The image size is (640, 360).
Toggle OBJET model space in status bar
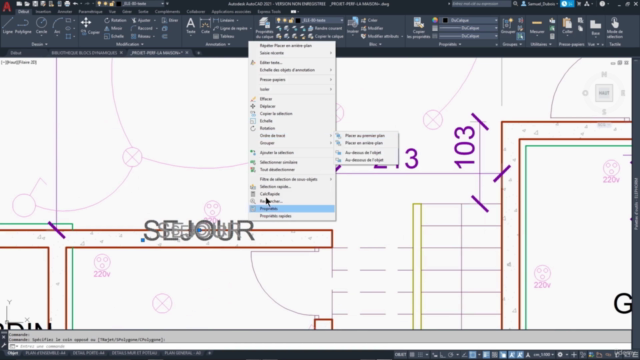pyautogui.click(x=400, y=355)
